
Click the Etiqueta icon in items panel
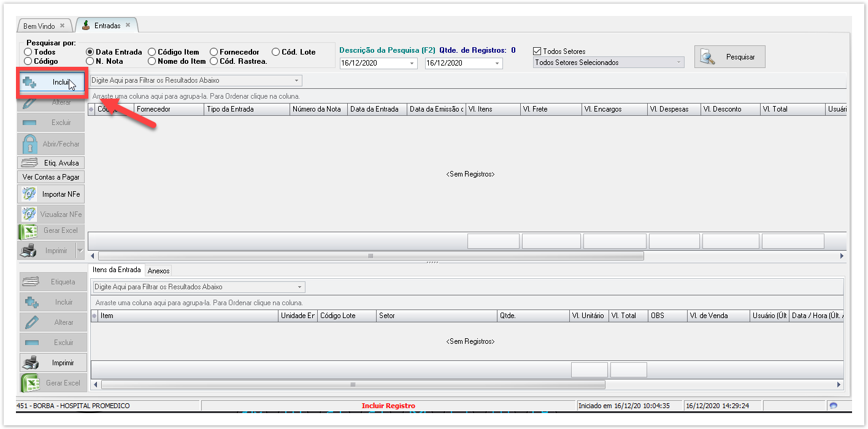tap(31, 282)
